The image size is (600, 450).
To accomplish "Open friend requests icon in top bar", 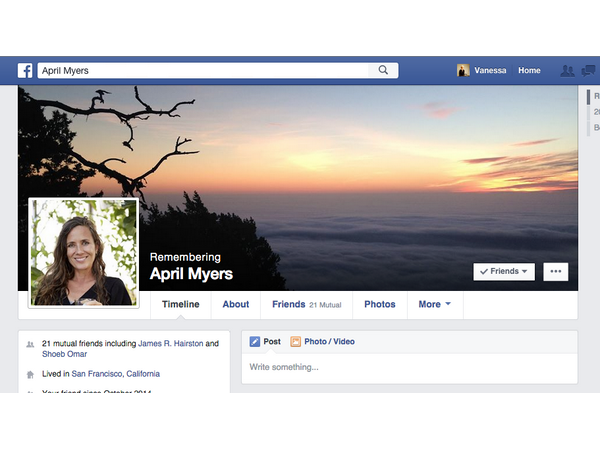I will click(567, 71).
